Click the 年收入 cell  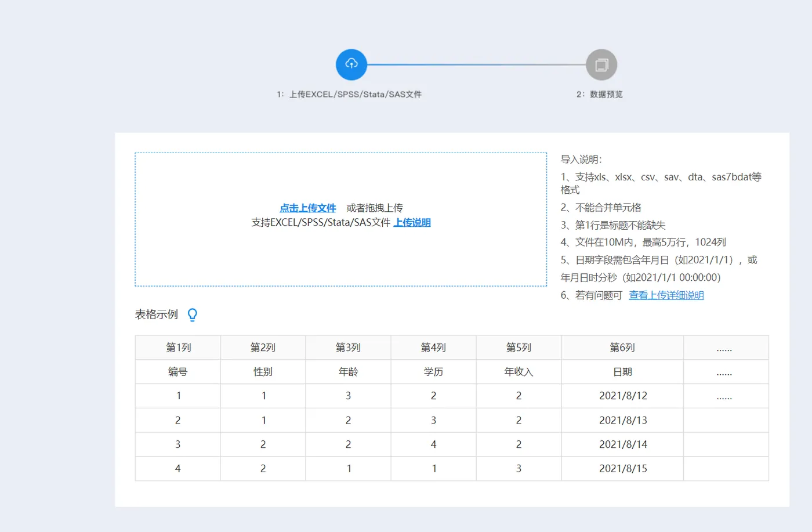(x=519, y=372)
